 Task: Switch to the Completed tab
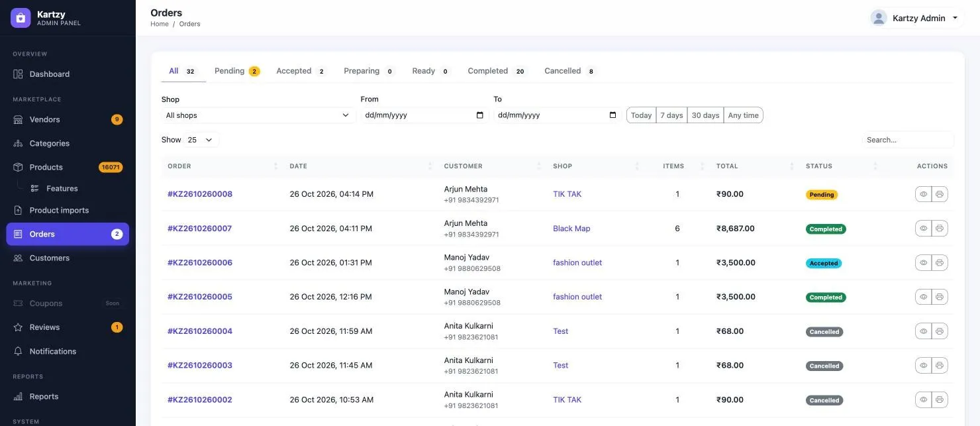[x=497, y=71]
